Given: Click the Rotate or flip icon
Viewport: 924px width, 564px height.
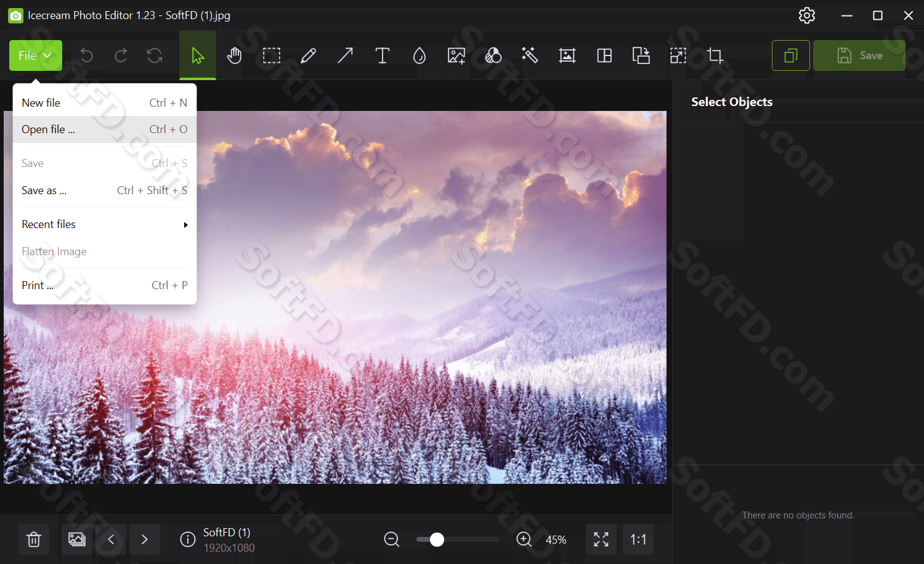Looking at the screenshot, I should [x=641, y=55].
